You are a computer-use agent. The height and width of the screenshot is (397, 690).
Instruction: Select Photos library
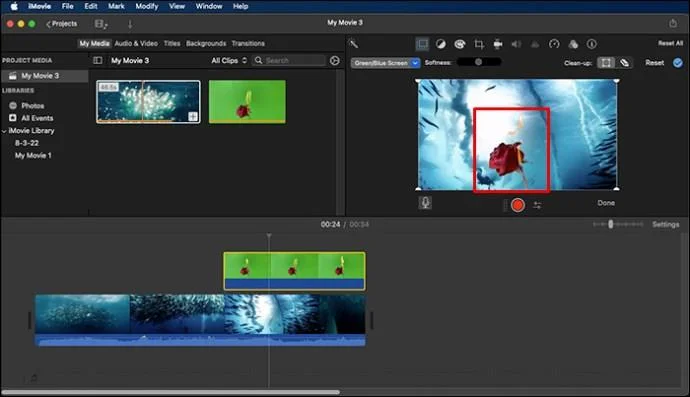pos(27,106)
